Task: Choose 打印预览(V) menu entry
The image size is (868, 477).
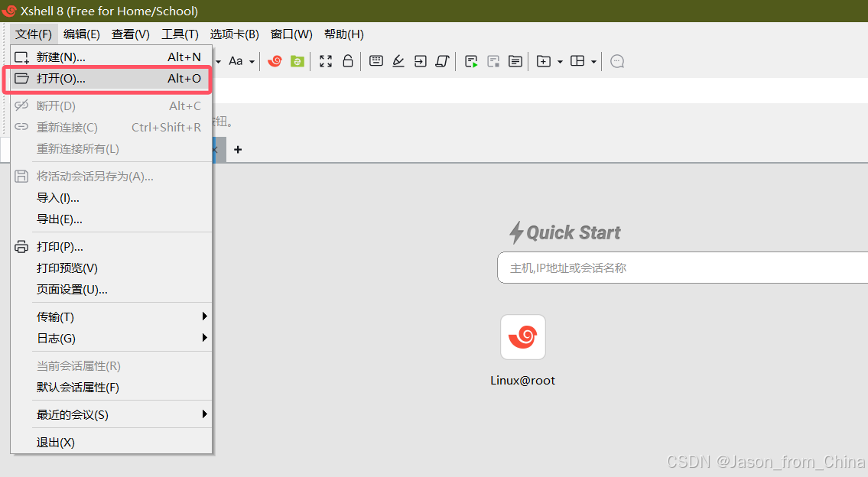Action: (111, 268)
